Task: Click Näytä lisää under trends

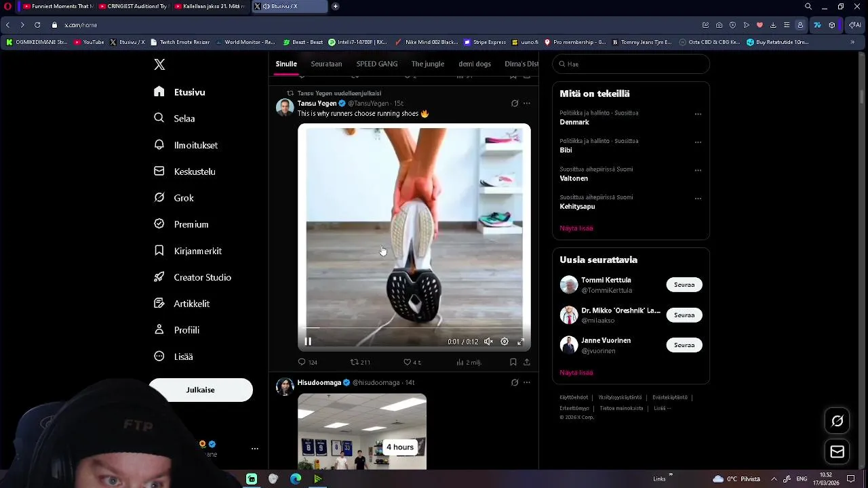Action: [576, 228]
